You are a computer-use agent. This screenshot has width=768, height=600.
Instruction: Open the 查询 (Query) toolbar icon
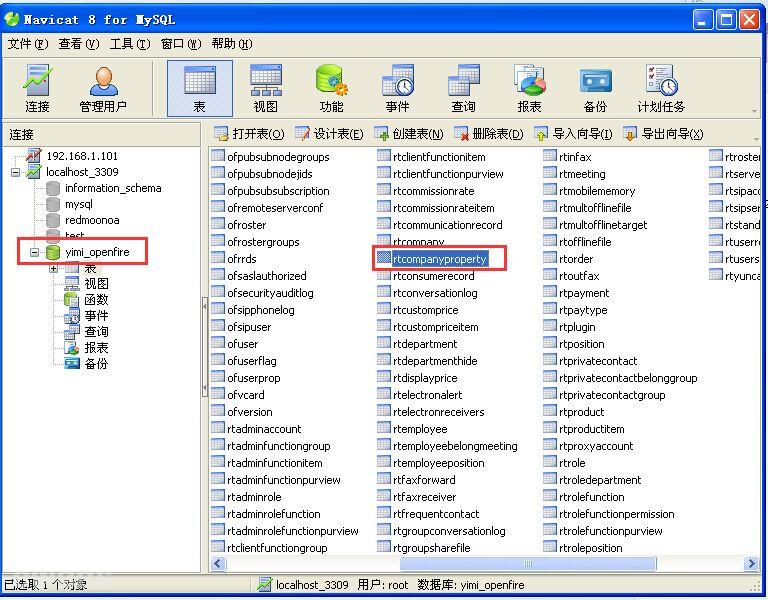pos(463,89)
